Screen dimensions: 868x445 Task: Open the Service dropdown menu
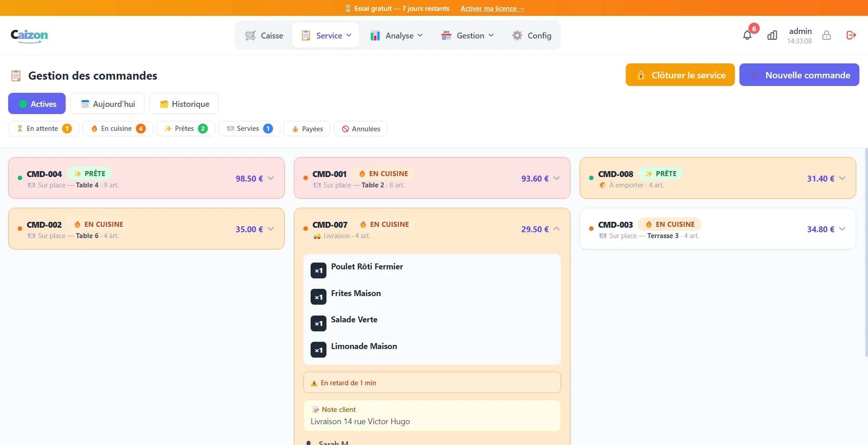(326, 35)
